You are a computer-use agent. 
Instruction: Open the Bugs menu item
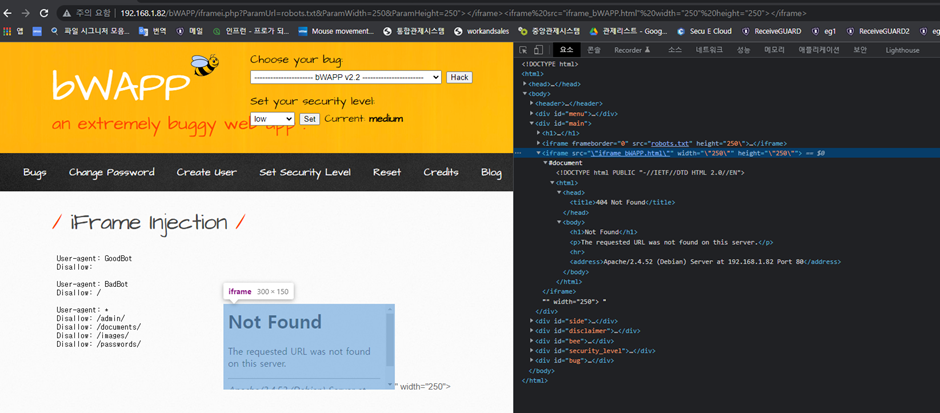[35, 173]
